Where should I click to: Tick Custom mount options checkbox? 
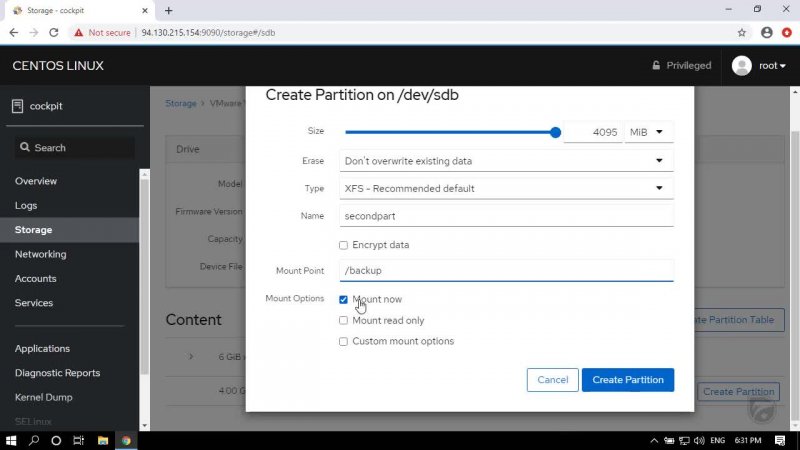[343, 341]
